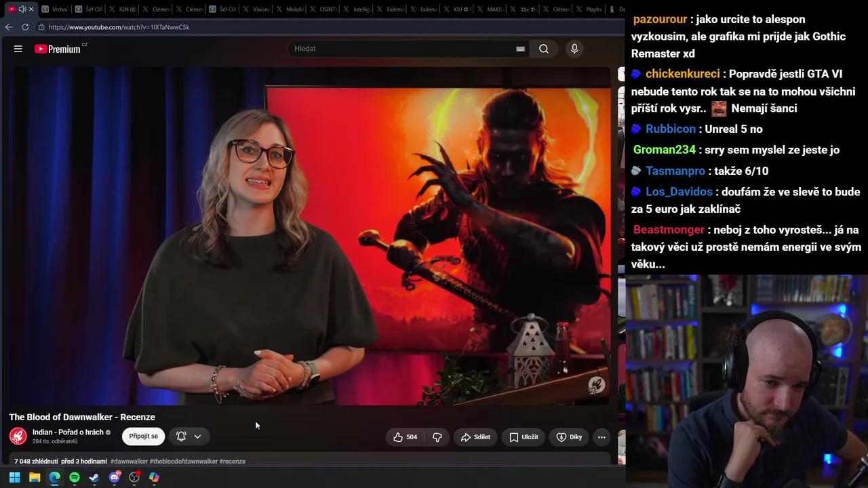The image size is (868, 488).
Task: Open Discord from the taskbar
Action: (x=115, y=477)
